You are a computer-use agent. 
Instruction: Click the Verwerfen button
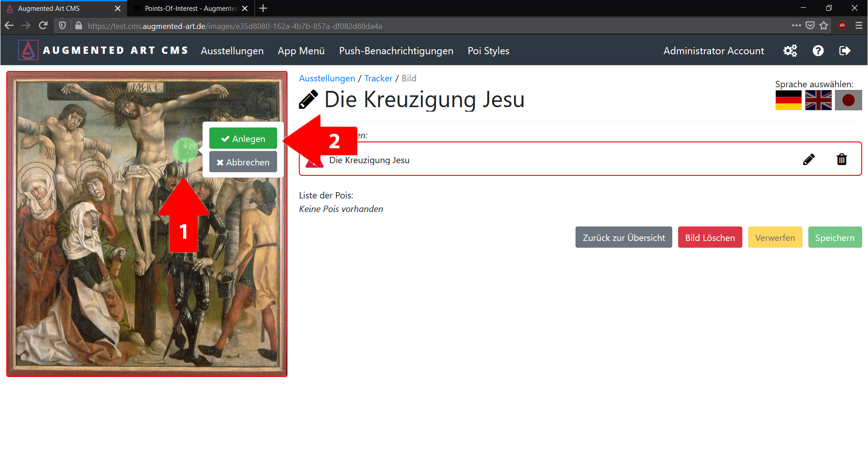tap(775, 237)
